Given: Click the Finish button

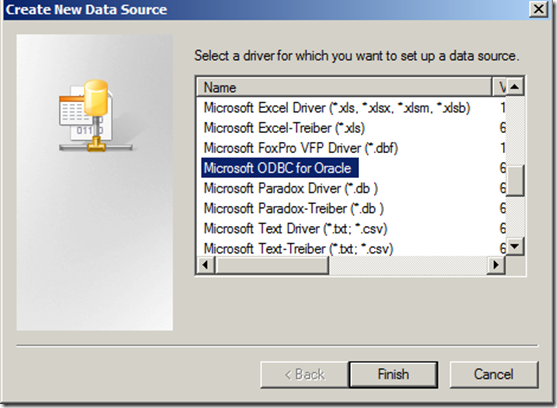Looking at the screenshot, I should click(x=393, y=374).
